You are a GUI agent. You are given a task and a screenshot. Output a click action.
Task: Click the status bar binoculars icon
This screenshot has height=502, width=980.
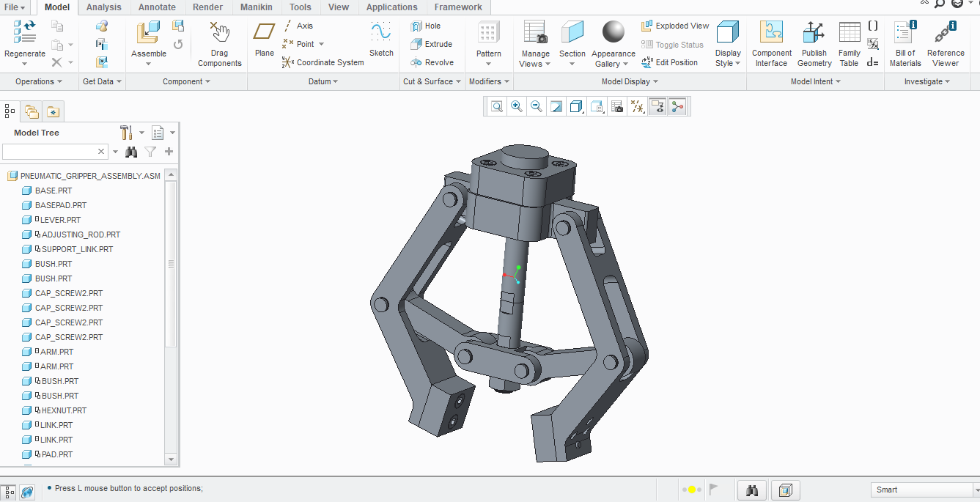[x=752, y=490]
